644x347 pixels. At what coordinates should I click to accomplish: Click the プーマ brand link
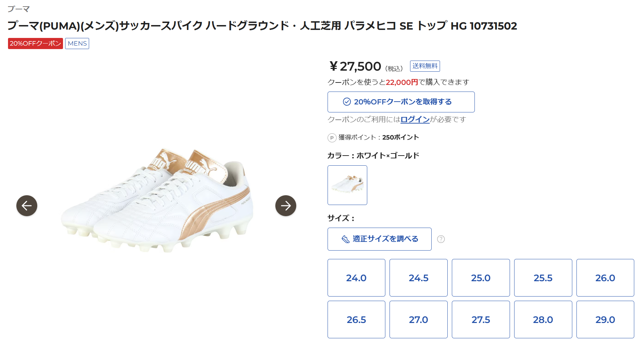click(19, 9)
